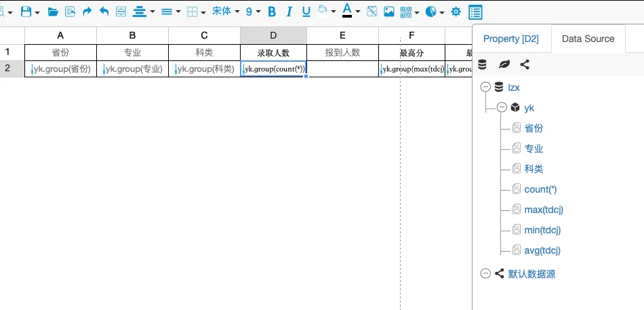Select the min(tdcj) field in the tree
The width and height of the screenshot is (644, 310).
pyautogui.click(x=542, y=230)
